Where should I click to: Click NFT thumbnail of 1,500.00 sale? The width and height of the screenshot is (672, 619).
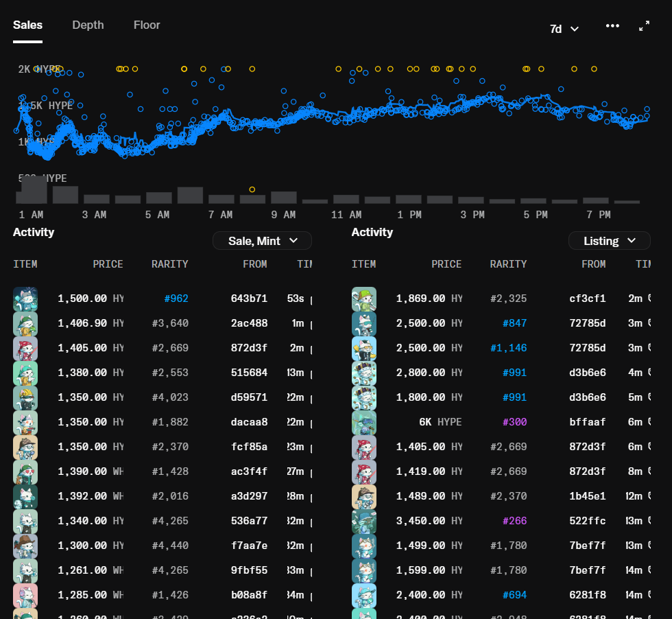tap(25, 299)
